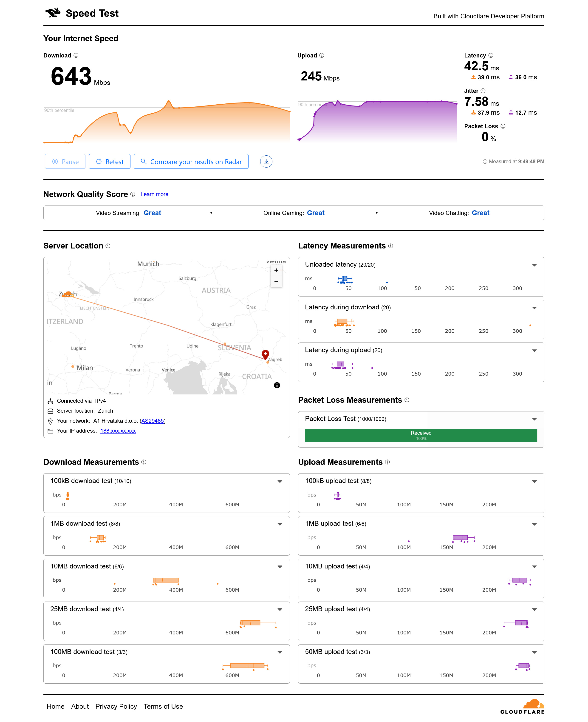
Task: Open the Server Location info icon
Action: 108,246
